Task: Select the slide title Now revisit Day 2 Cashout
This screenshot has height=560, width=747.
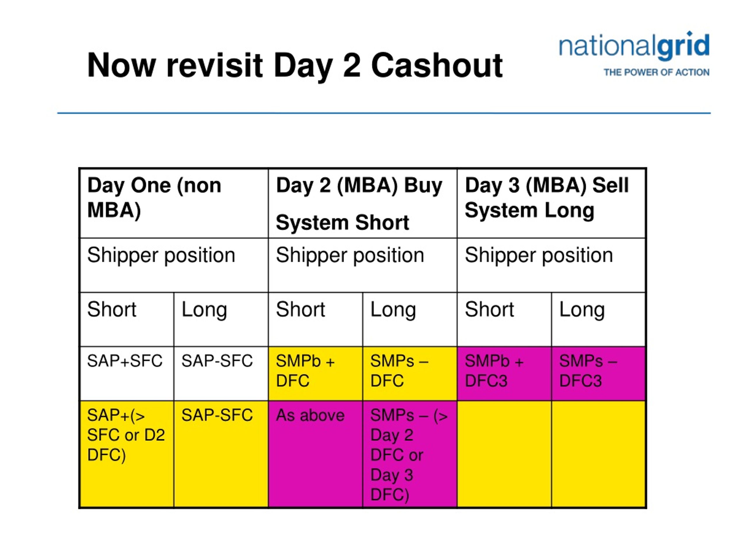Action: (x=295, y=65)
